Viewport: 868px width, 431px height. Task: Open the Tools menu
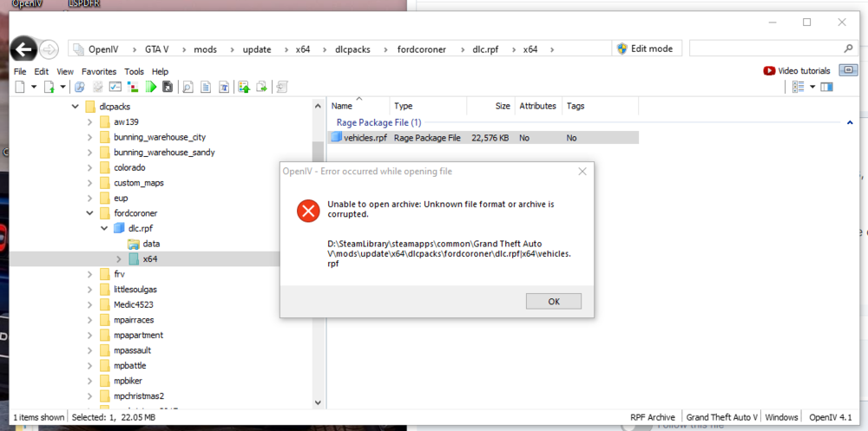click(134, 71)
